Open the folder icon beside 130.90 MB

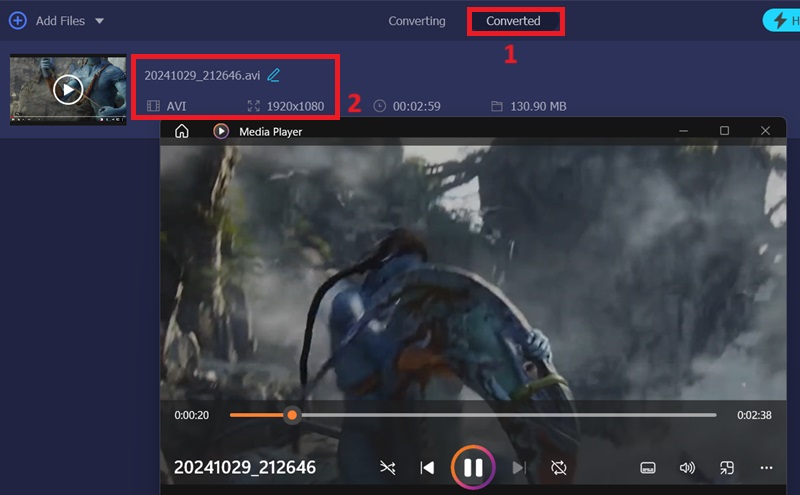(497, 106)
